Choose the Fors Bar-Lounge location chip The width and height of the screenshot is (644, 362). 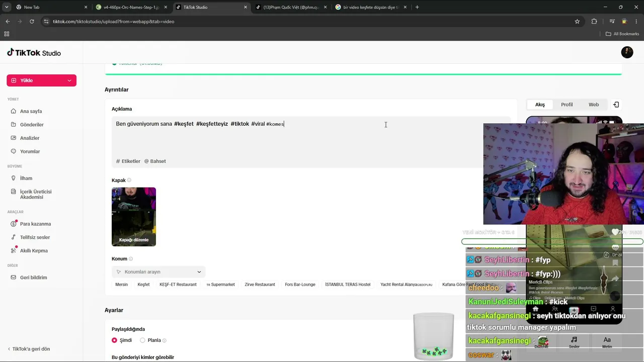click(300, 285)
